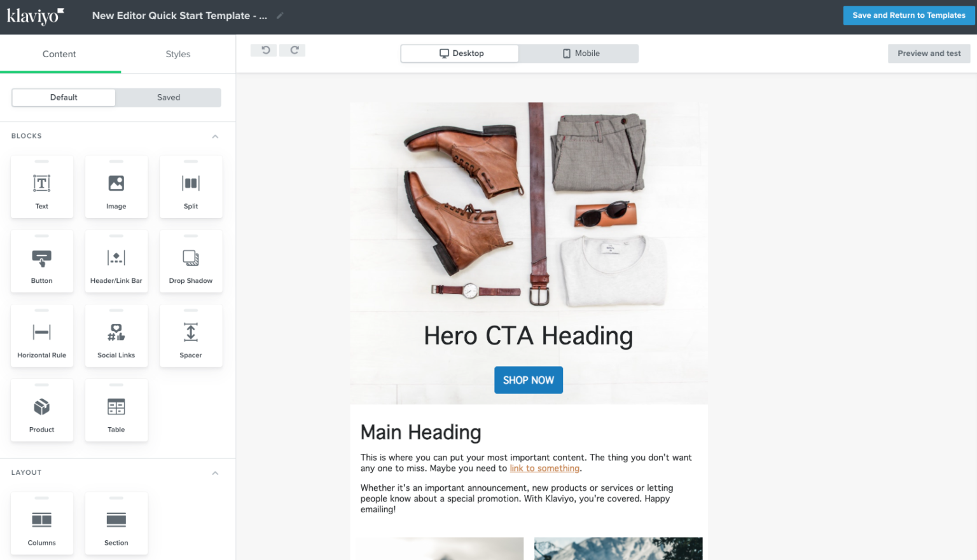Edit the template name with pencil icon
Viewport: 977px width, 560px height.
tap(280, 16)
